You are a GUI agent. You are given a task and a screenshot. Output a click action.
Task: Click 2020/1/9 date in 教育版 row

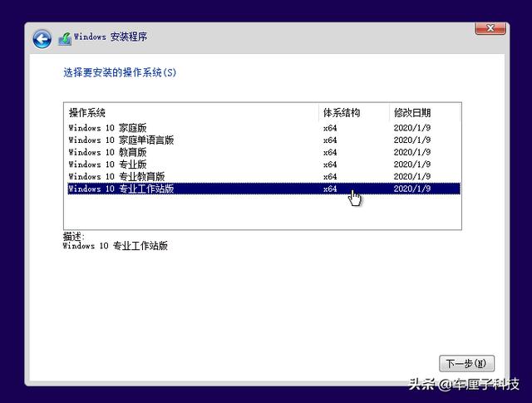tap(412, 152)
